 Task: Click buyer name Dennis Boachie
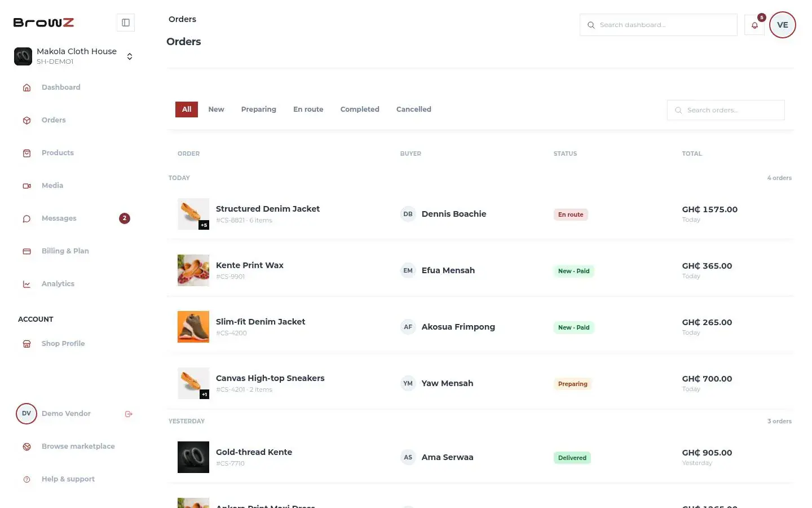pos(454,214)
